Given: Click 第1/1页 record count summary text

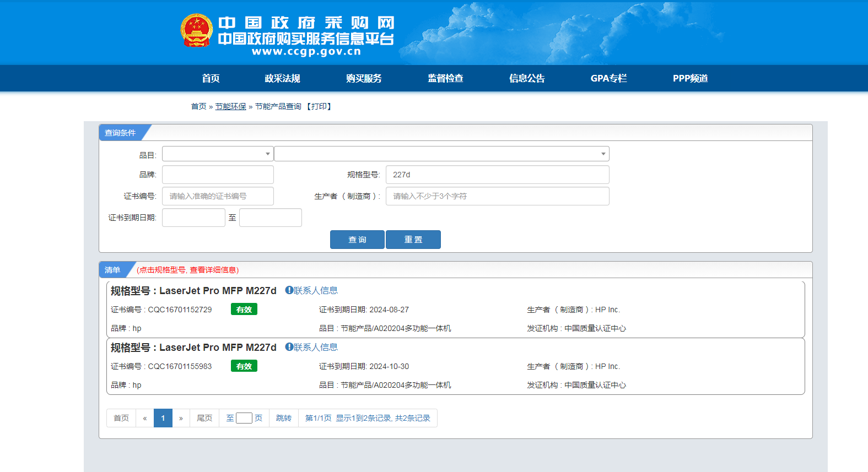Looking at the screenshot, I should (x=368, y=418).
